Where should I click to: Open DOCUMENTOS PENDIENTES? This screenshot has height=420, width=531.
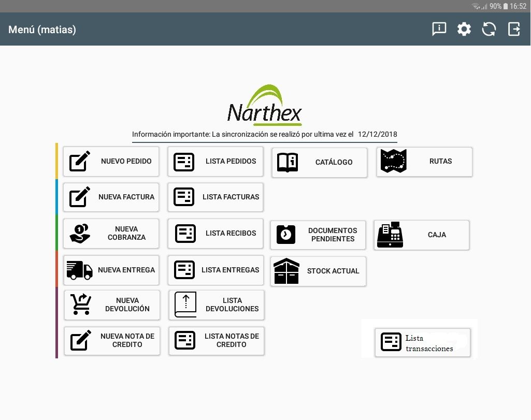pyautogui.click(x=318, y=235)
